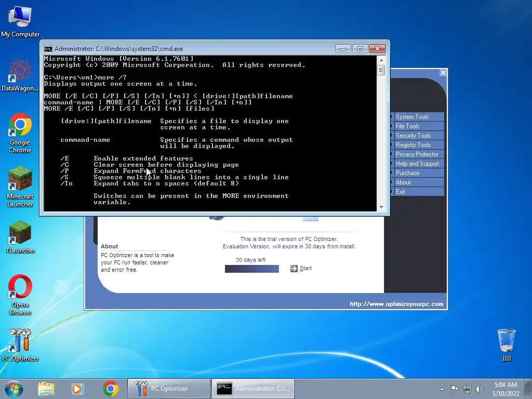
Task: Select the DataWagon desktop shortcut
Action: pos(20,75)
